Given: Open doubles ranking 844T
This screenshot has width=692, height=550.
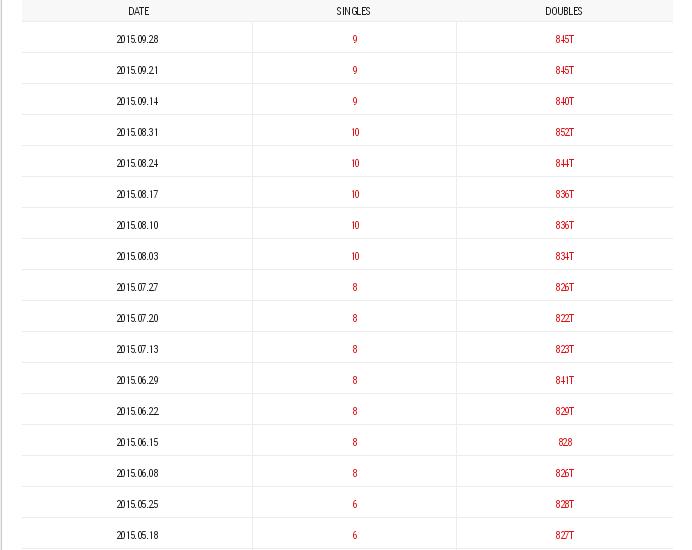Looking at the screenshot, I should click(x=564, y=163).
